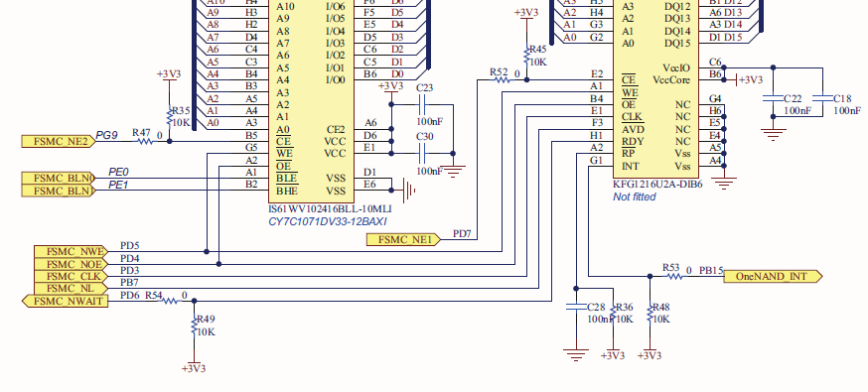868x392 pixels.
Task: Click the BHE pin name on the SRAM
Action: [x=287, y=191]
